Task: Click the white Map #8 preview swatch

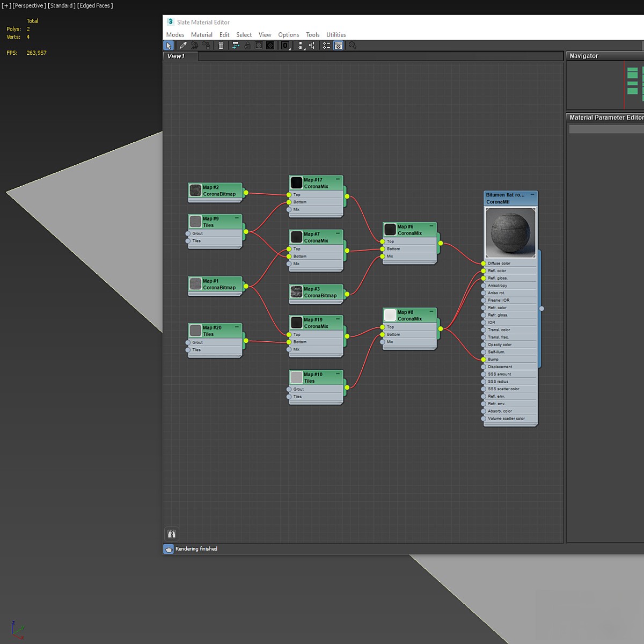Action: pos(390,315)
